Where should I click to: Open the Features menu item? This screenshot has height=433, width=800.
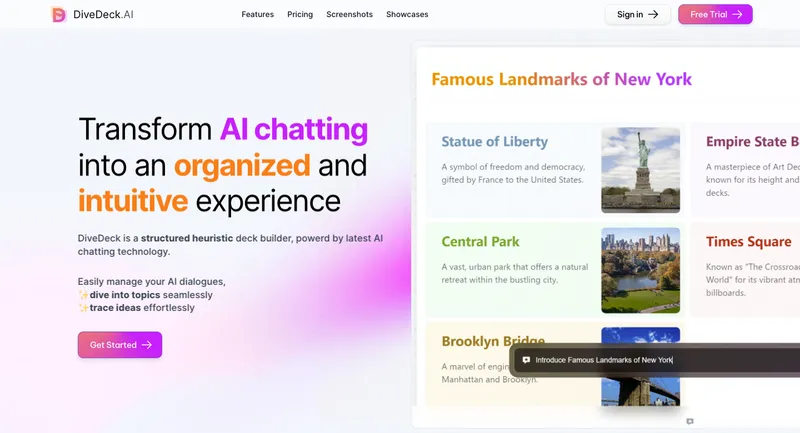[x=257, y=15]
